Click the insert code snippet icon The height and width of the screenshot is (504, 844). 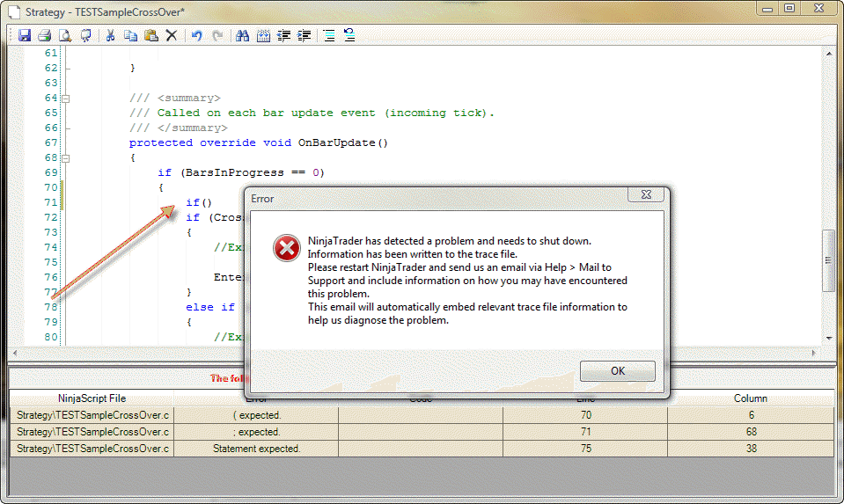click(x=263, y=35)
